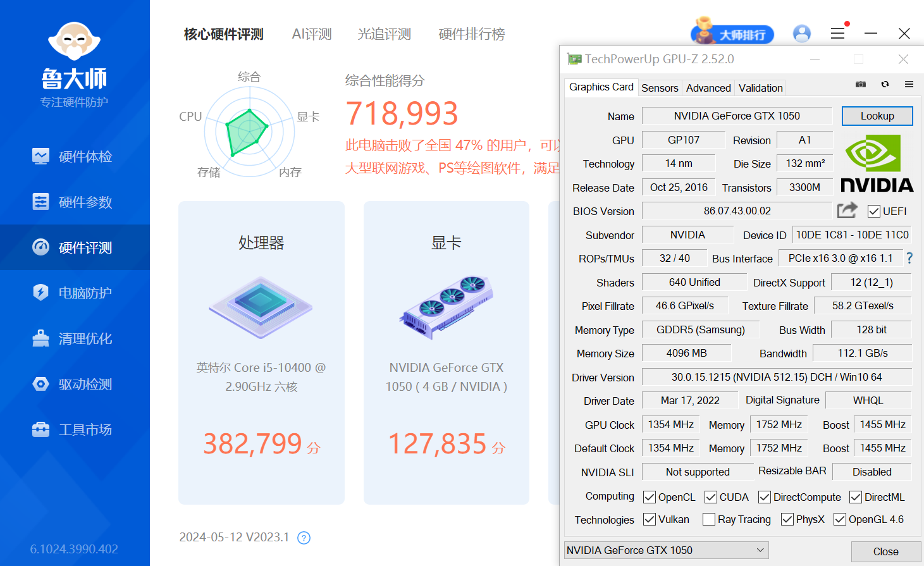This screenshot has height=566, width=924.
Task: Click the version info help icon
Action: pyautogui.click(x=304, y=538)
